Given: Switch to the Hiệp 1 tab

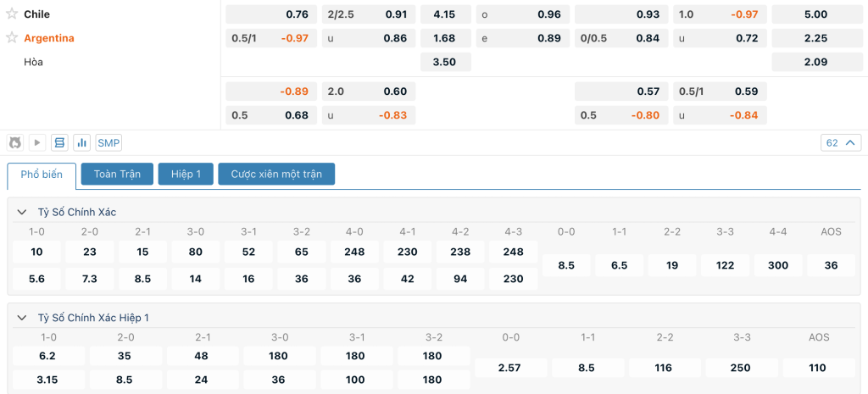Looking at the screenshot, I should pos(186,174).
